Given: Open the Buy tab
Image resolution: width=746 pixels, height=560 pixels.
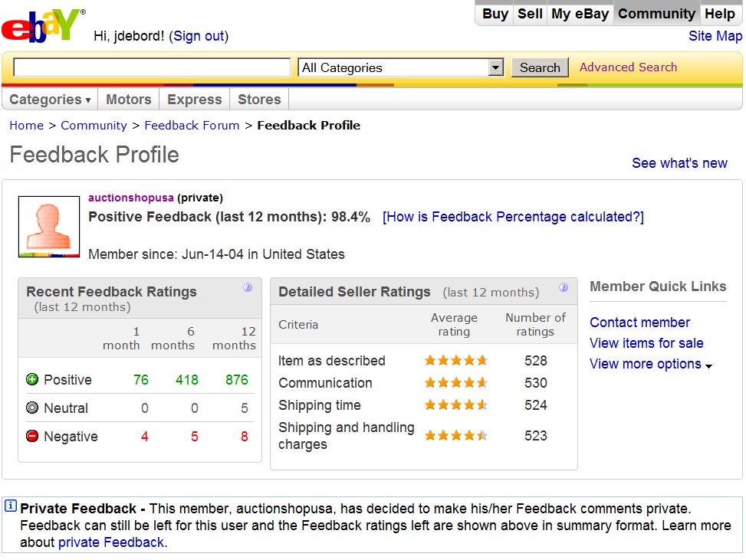Looking at the screenshot, I should coord(495,14).
